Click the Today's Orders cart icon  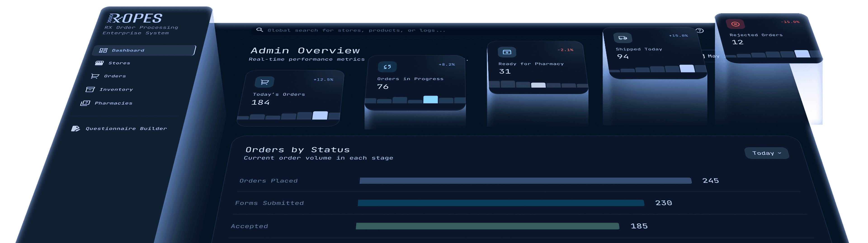264,82
